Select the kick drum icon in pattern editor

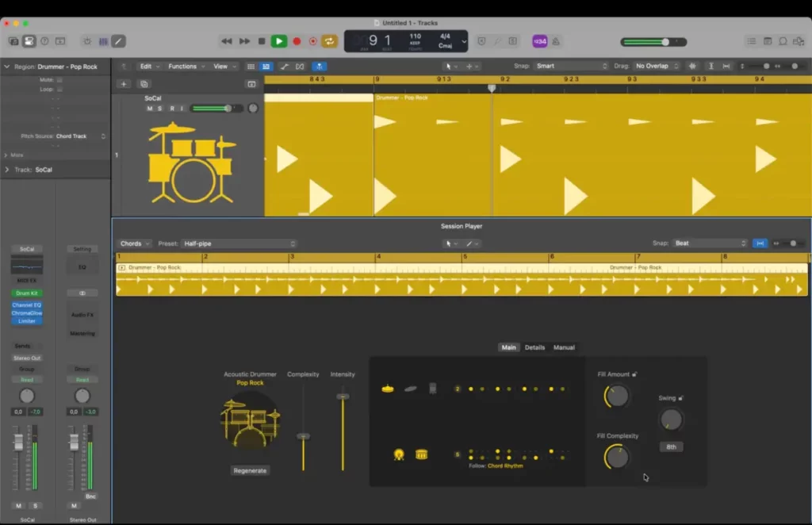399,454
